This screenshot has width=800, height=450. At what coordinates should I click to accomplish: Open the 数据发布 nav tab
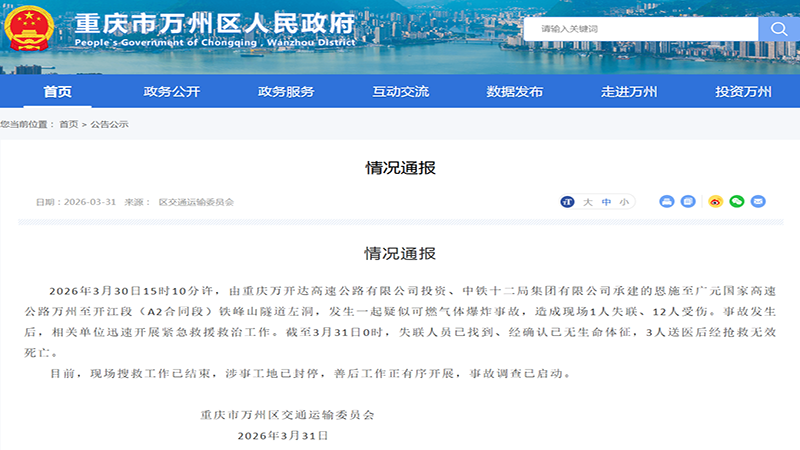point(515,92)
